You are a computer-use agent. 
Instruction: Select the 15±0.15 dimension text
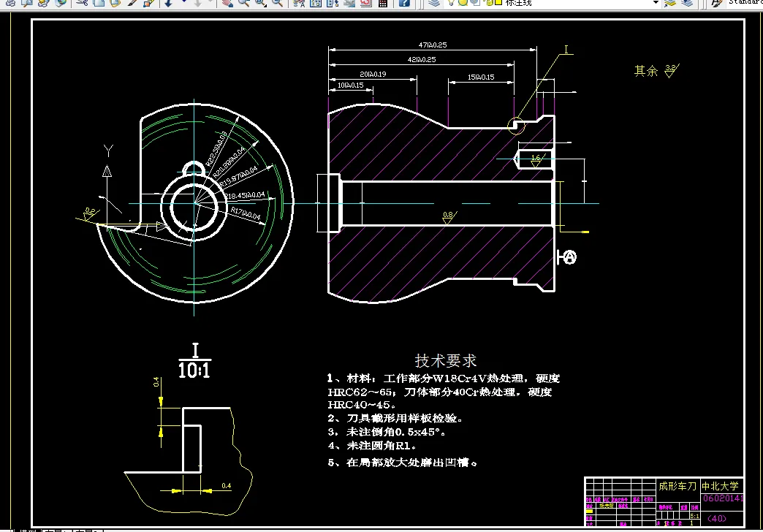[481, 77]
